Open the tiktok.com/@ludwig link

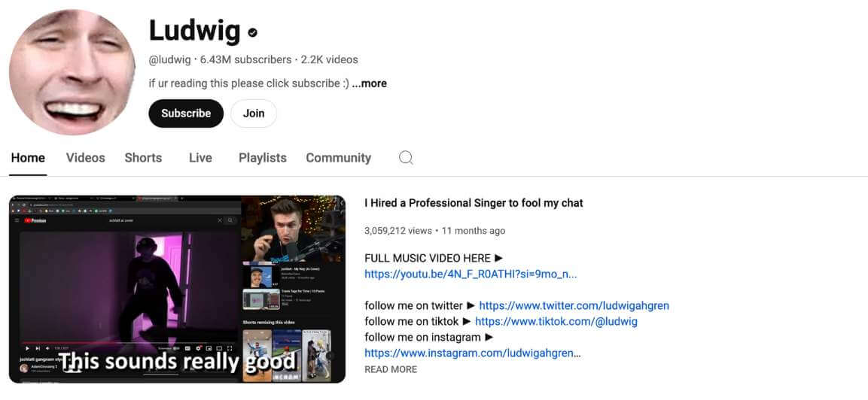click(556, 322)
